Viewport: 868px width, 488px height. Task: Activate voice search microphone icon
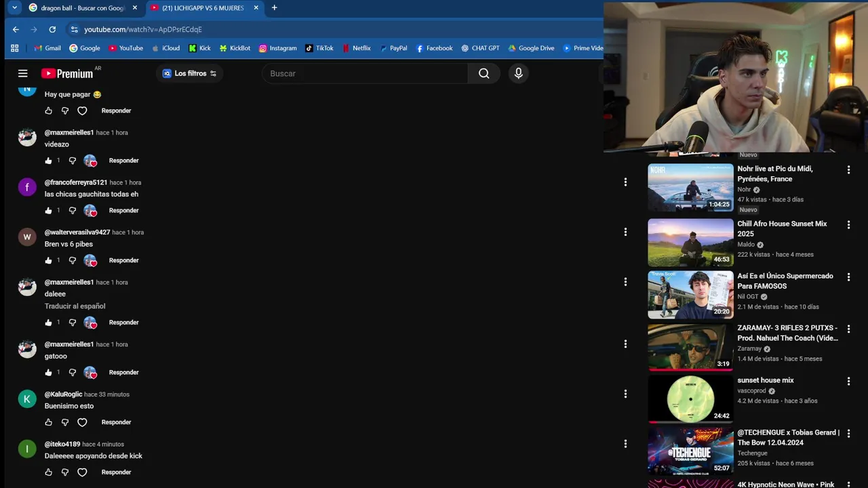519,73
